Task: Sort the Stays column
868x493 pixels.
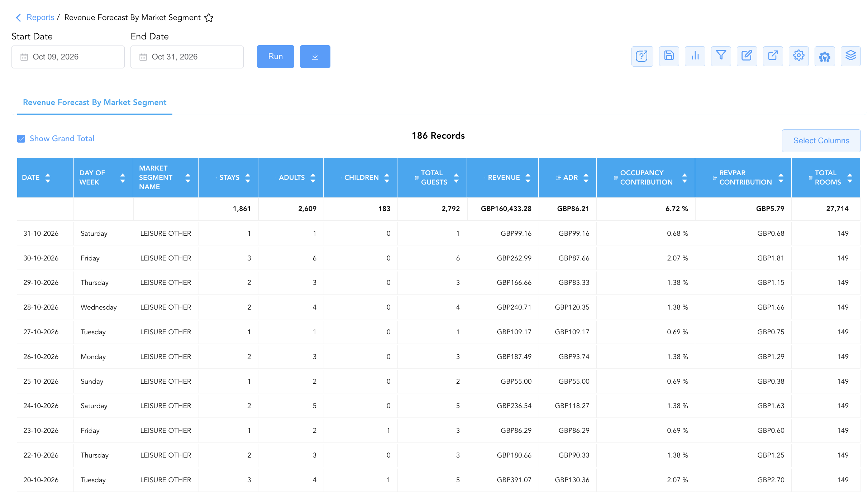Action: pos(248,178)
